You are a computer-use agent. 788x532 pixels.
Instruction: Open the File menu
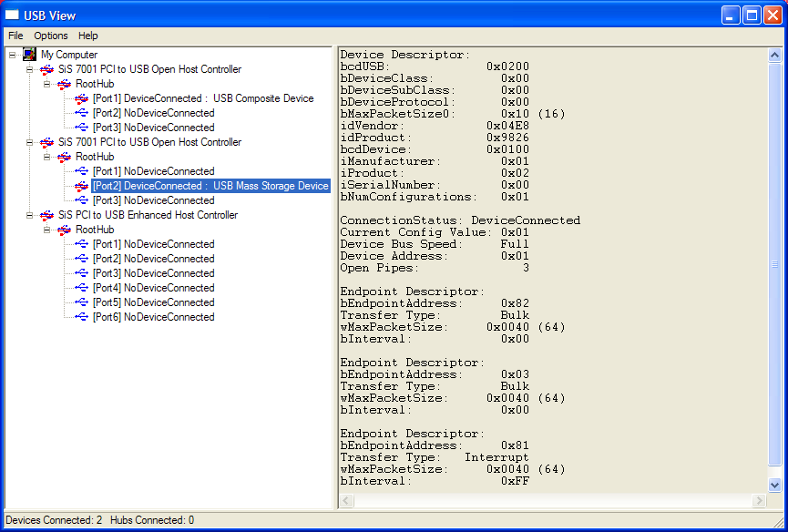[x=15, y=36]
